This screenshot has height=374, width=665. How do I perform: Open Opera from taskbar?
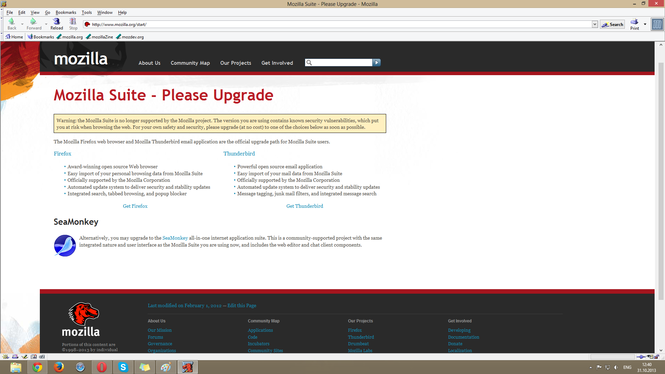(x=102, y=367)
